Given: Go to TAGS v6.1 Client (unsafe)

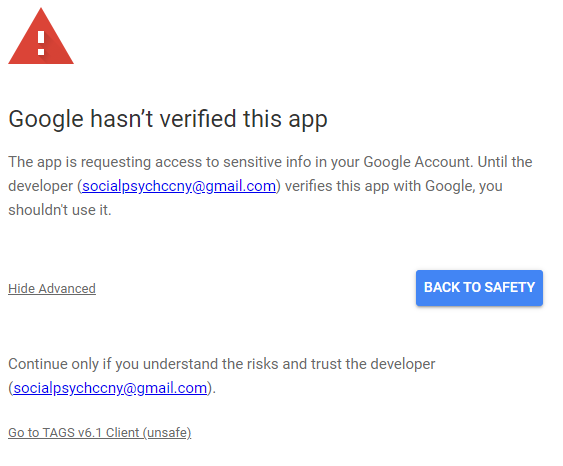Looking at the screenshot, I should 99,433.
